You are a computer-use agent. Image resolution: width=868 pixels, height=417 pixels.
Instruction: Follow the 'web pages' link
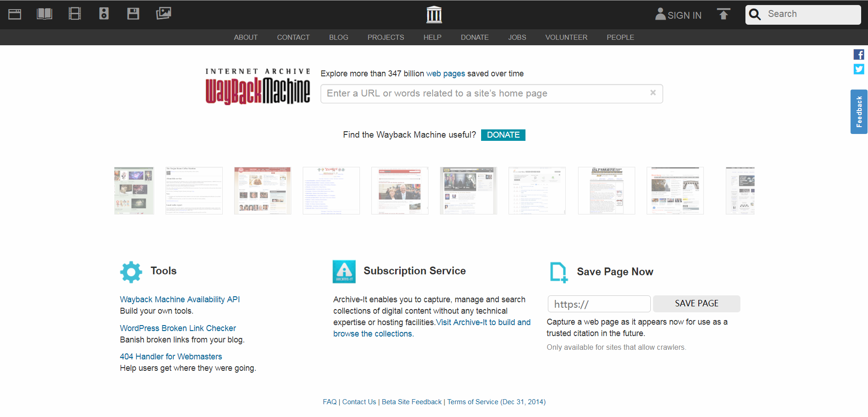445,74
